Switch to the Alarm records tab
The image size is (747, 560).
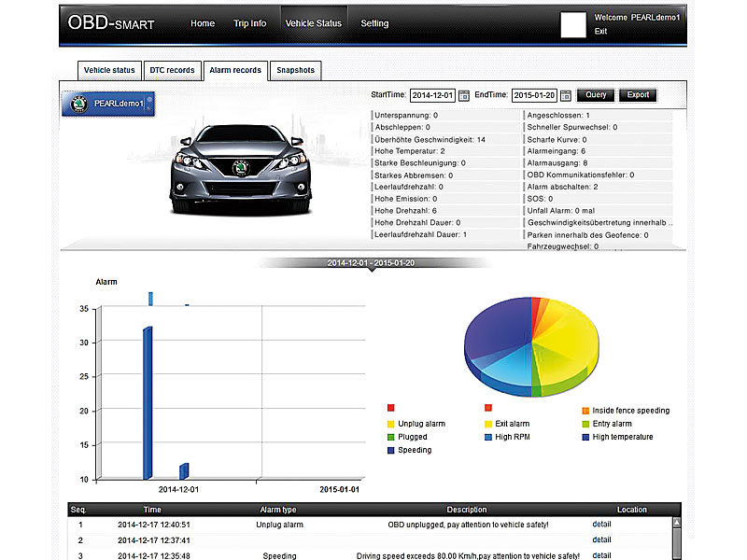pyautogui.click(x=235, y=71)
